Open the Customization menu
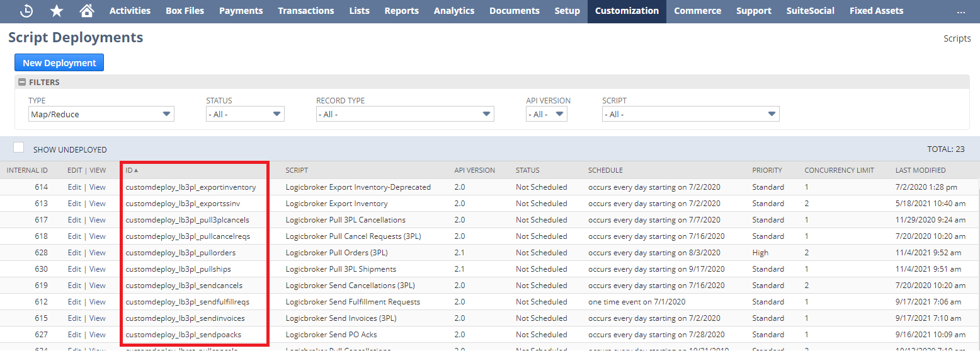This screenshot has width=980, height=353. 627,11
